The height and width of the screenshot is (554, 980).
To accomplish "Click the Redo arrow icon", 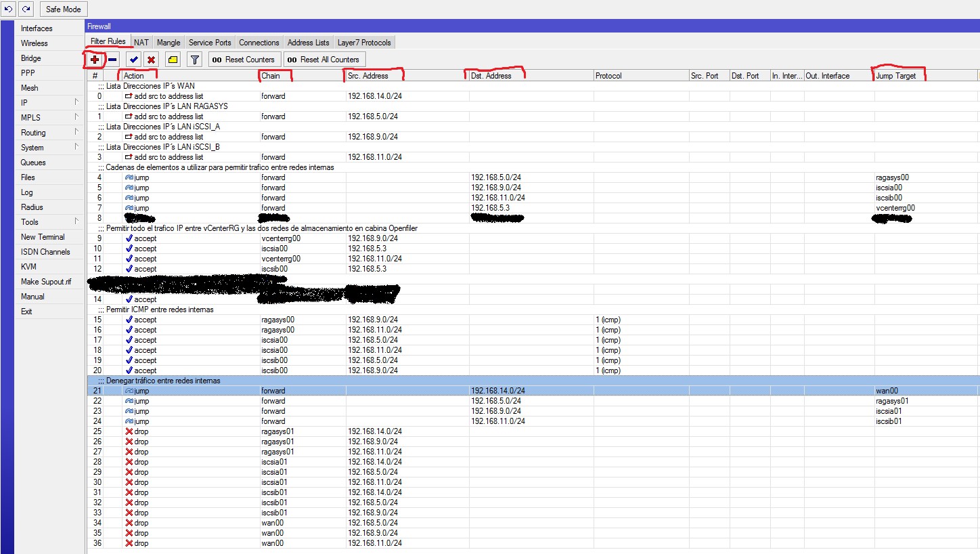I will coord(26,9).
